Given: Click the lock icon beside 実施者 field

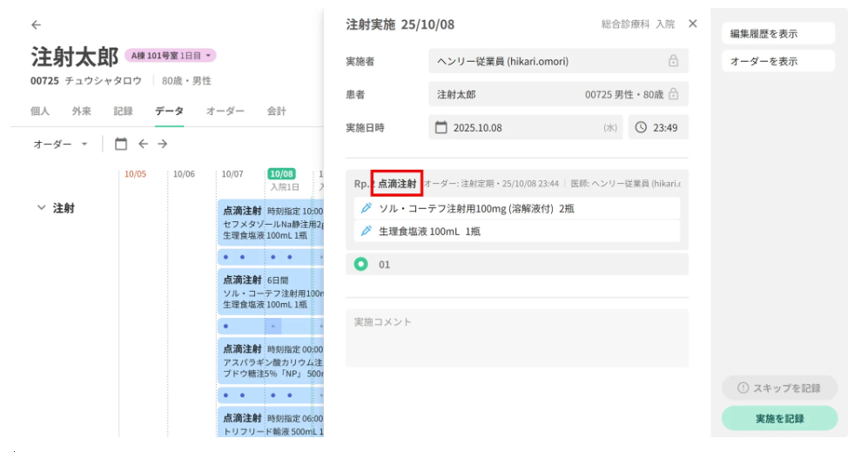Looking at the screenshot, I should pyautogui.click(x=673, y=61).
